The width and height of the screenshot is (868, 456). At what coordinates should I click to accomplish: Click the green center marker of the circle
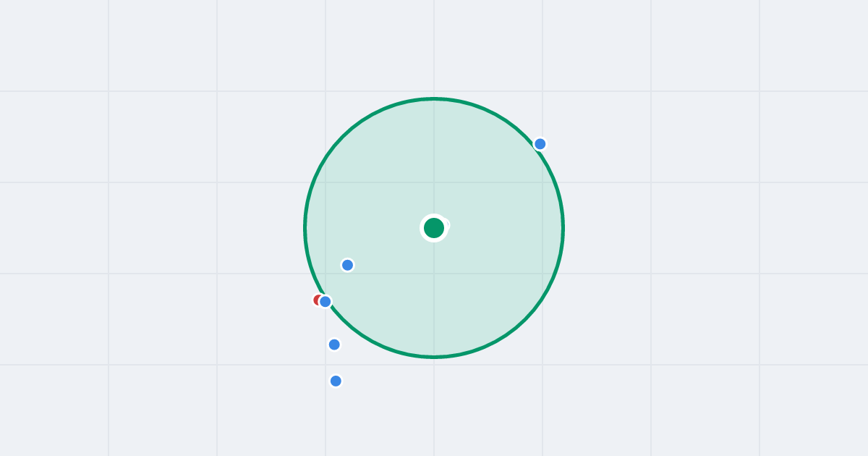click(x=434, y=228)
